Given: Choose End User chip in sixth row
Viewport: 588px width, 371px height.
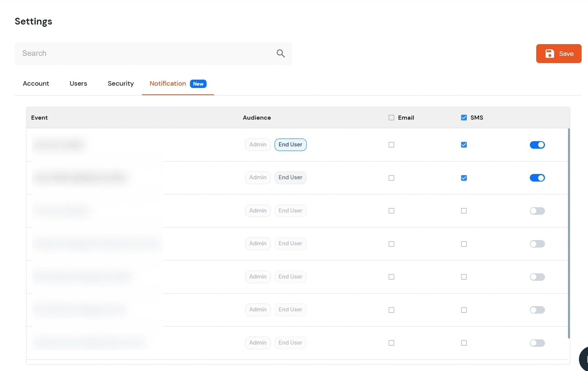Looking at the screenshot, I should coord(290,309).
